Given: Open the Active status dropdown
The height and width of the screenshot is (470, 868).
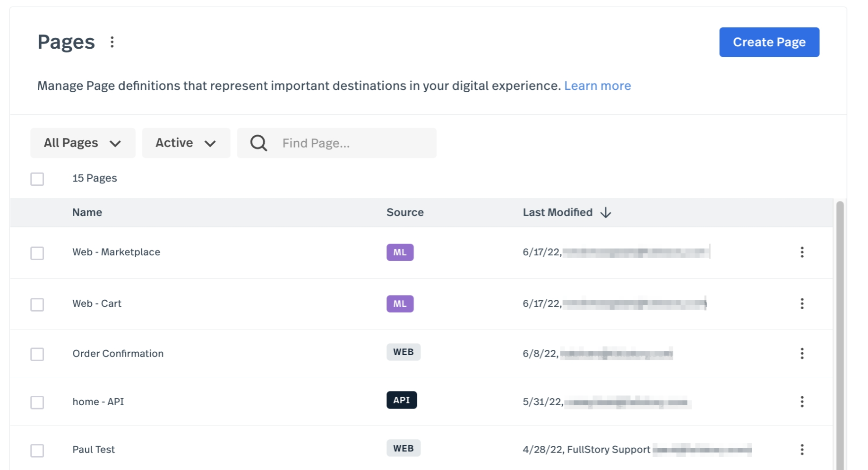Looking at the screenshot, I should coord(186,143).
